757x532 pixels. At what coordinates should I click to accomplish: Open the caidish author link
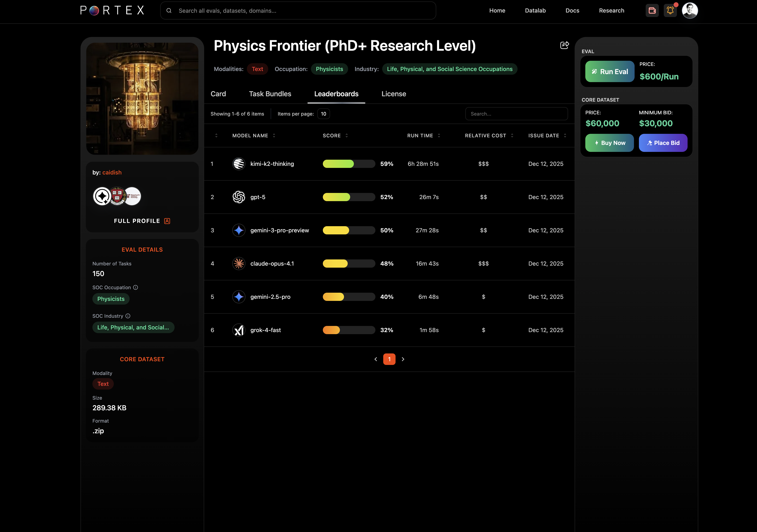[112, 172]
